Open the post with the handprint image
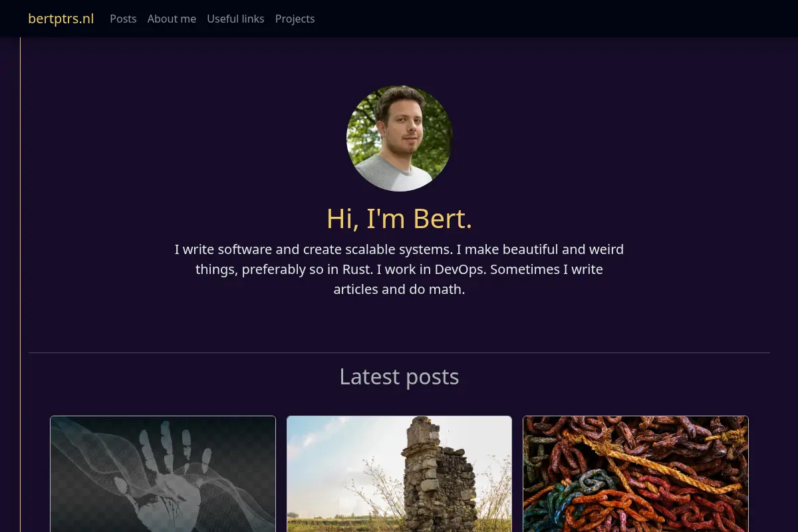Viewport: 798px width, 532px height. click(163, 474)
